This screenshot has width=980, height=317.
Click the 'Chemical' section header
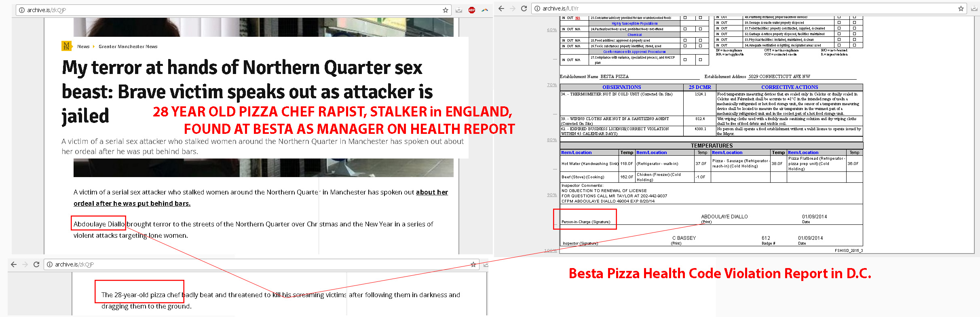[x=634, y=35]
